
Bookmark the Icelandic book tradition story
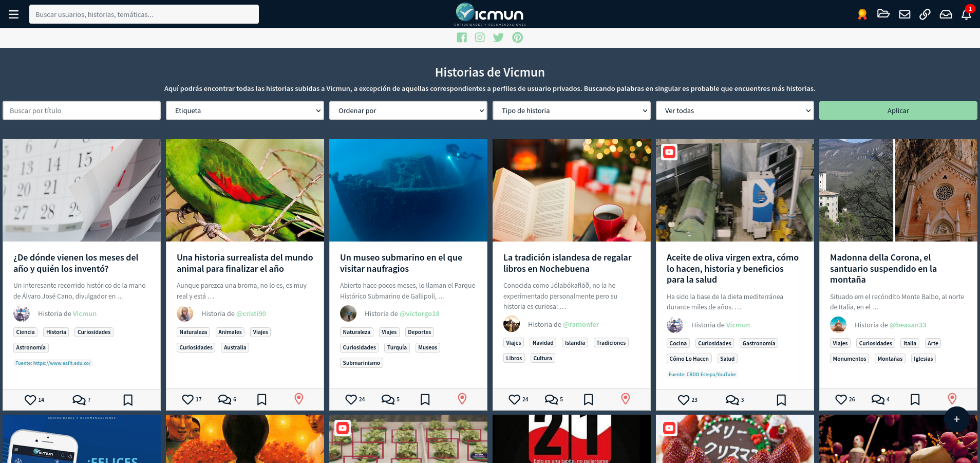pyautogui.click(x=589, y=399)
